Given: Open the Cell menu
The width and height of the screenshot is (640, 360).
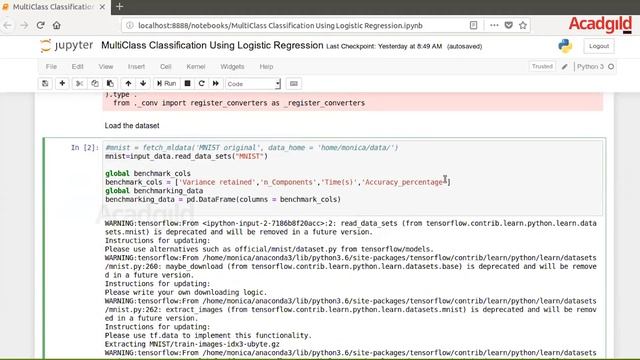Looking at the screenshot, I should click(x=166, y=67).
